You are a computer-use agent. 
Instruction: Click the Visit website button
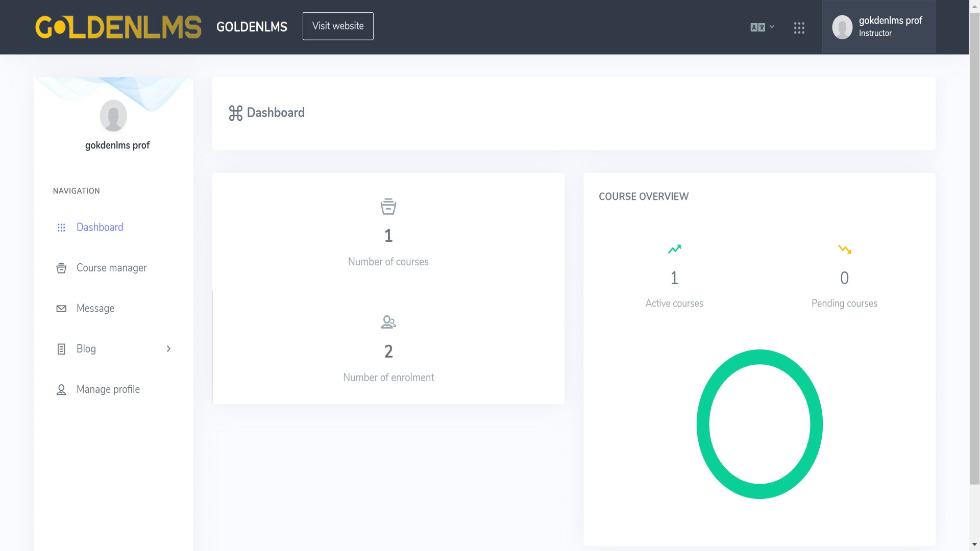[338, 26]
